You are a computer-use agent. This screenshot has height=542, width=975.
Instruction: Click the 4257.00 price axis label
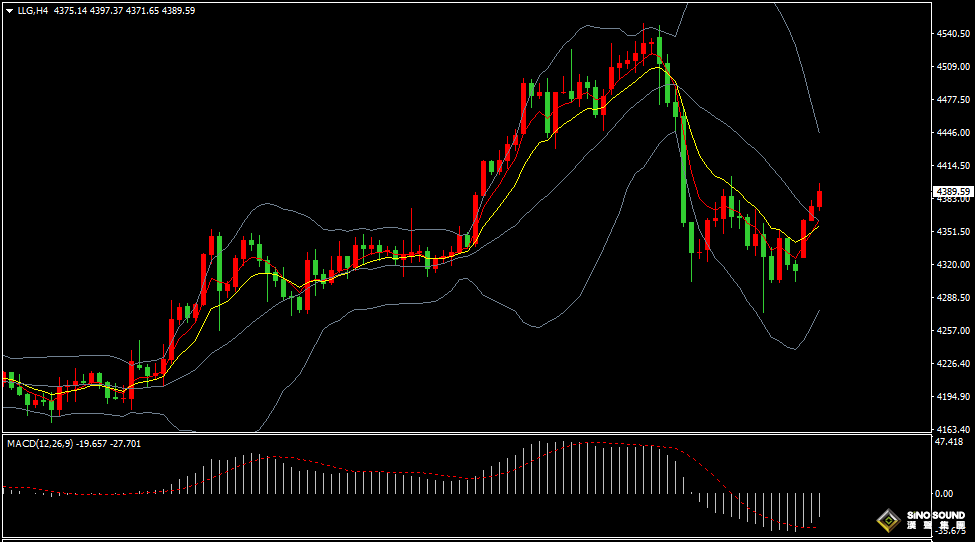tap(952, 331)
